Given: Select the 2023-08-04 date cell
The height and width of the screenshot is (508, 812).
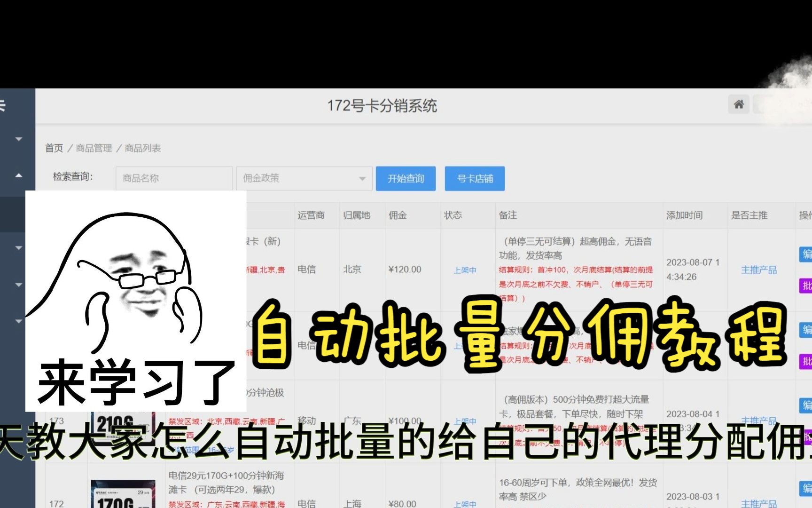Looking at the screenshot, I should coord(693,421).
